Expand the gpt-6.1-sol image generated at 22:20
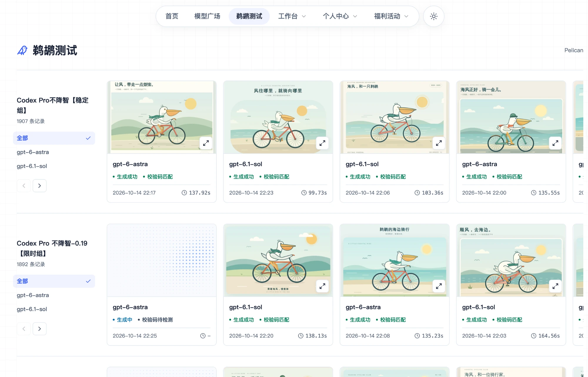 (323, 286)
